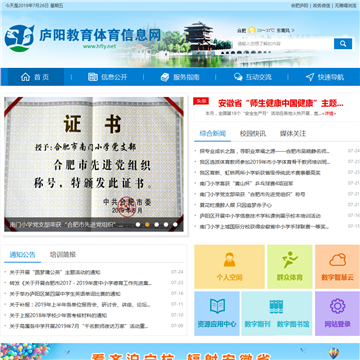Click the 服务指南 book icon

[165, 77]
